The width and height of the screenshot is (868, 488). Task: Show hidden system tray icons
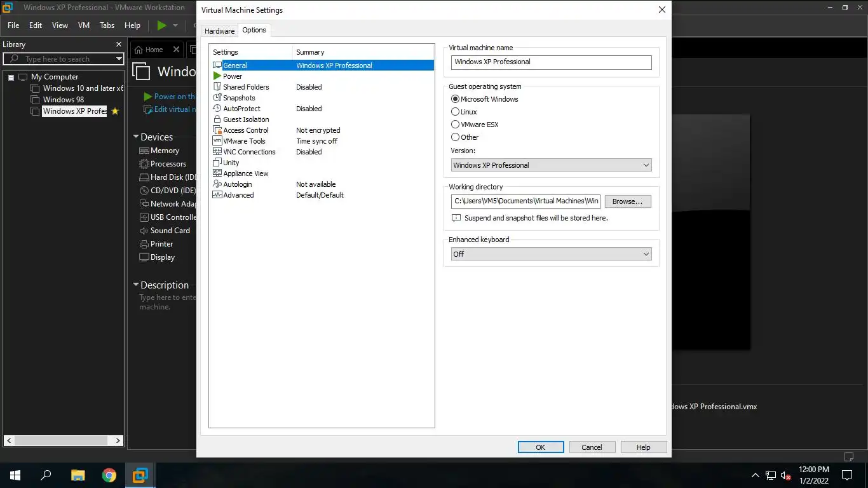point(755,475)
